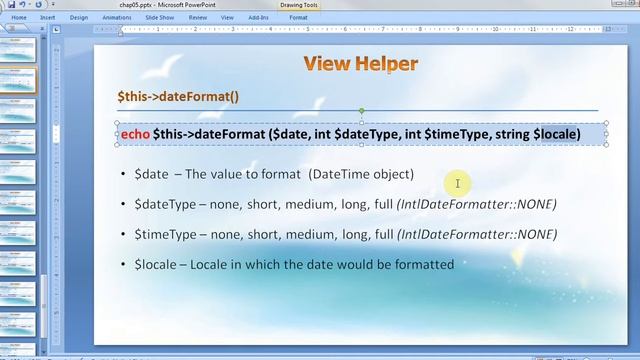Click the bottom-right sizing handle of text box
This screenshot has height=360, width=640.
[606, 144]
